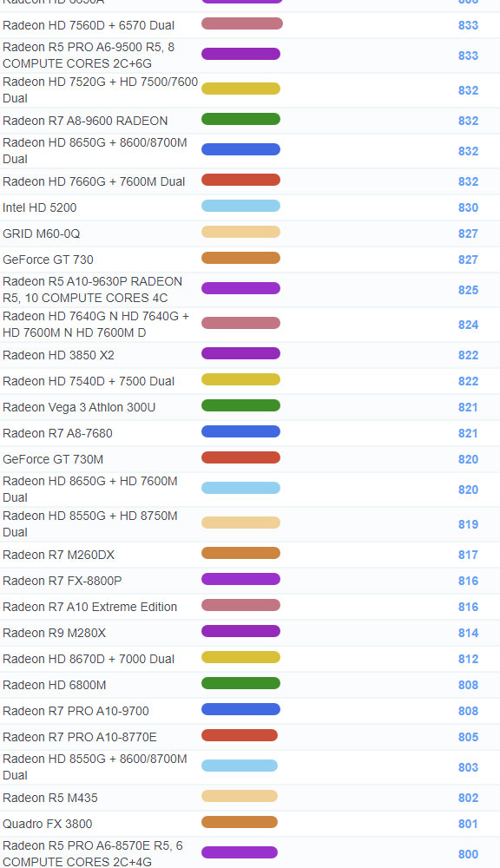Open Radeon HD 8550G + HD 8750M Dual

pos(90,524)
